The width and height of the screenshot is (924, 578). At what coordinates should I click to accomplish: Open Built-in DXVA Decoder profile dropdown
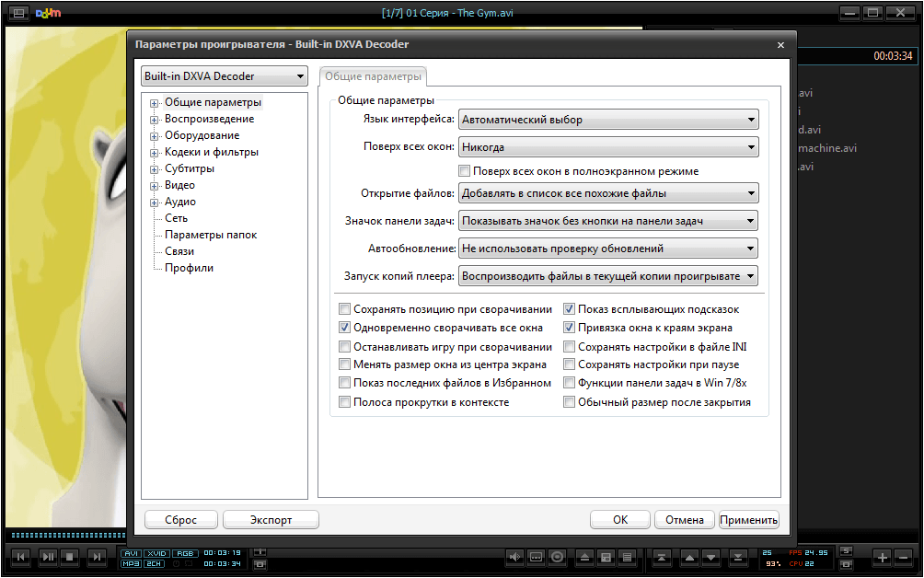point(225,76)
